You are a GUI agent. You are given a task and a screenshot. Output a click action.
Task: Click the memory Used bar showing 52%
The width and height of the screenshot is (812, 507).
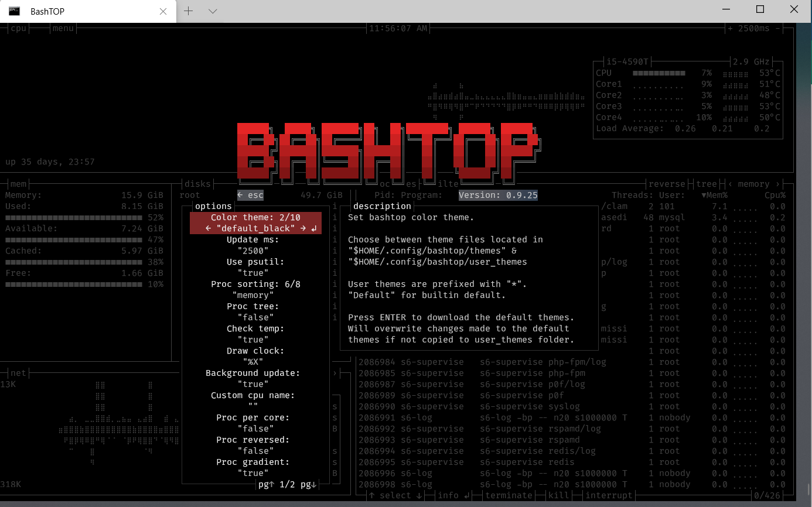[x=73, y=218]
